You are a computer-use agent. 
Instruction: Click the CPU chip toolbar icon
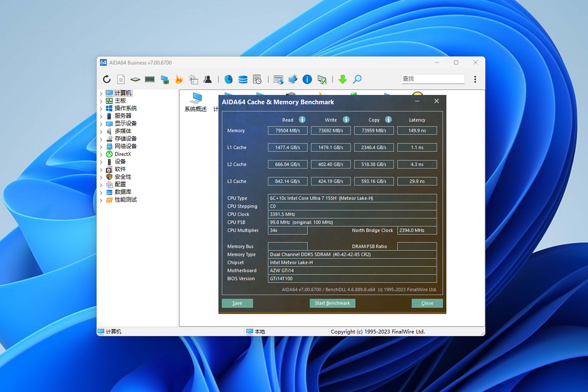pos(135,79)
